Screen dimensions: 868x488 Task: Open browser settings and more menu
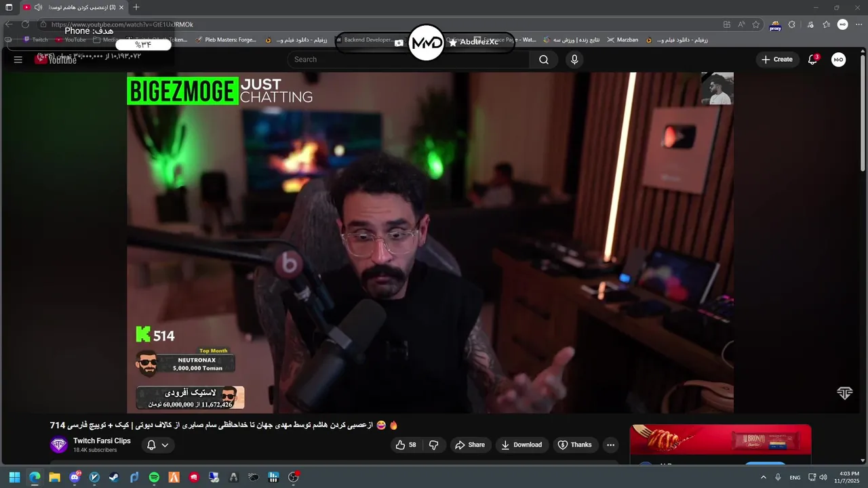tap(859, 24)
